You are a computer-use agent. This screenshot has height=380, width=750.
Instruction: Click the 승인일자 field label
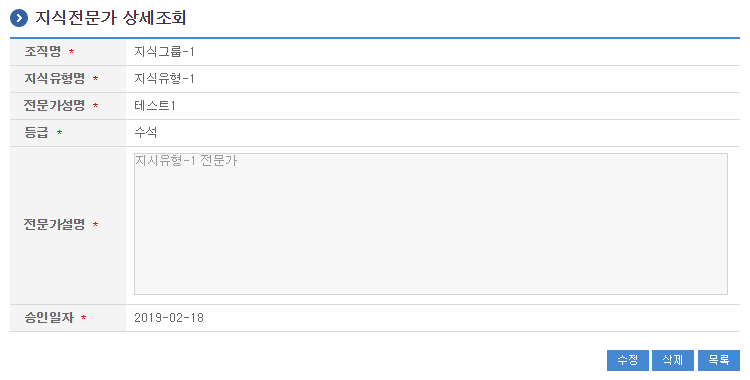point(49,317)
